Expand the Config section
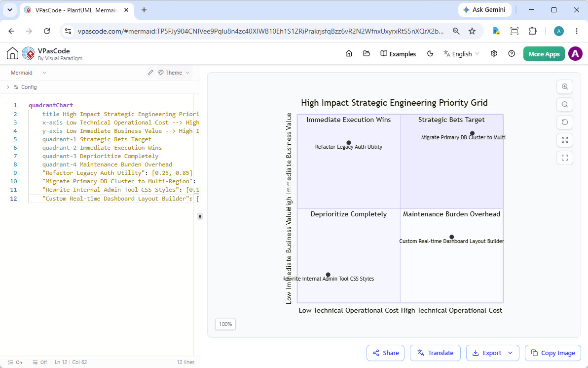 (x=22, y=87)
